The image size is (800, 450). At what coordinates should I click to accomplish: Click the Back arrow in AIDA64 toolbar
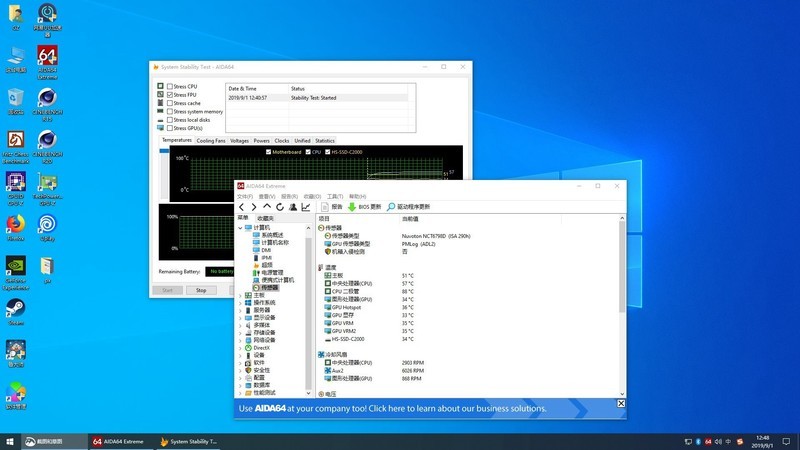point(241,207)
